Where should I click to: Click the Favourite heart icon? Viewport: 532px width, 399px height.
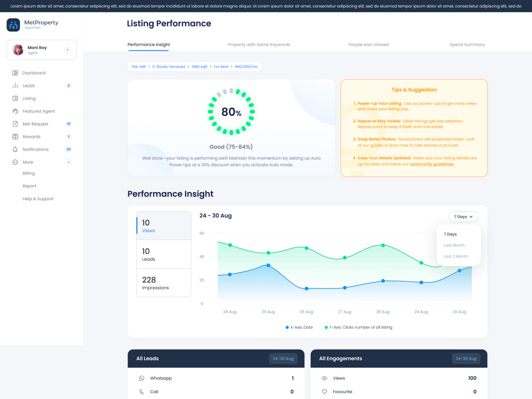pyautogui.click(x=325, y=392)
